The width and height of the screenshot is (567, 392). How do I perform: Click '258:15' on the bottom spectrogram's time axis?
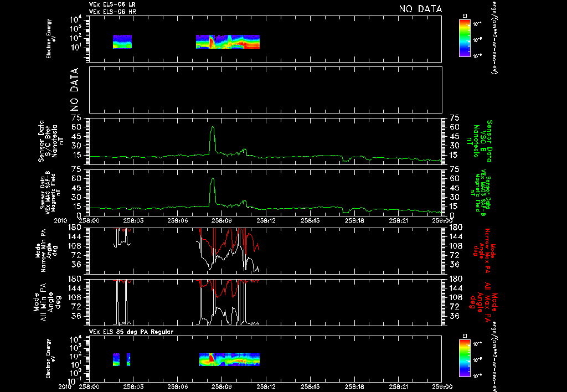pyautogui.click(x=310, y=387)
